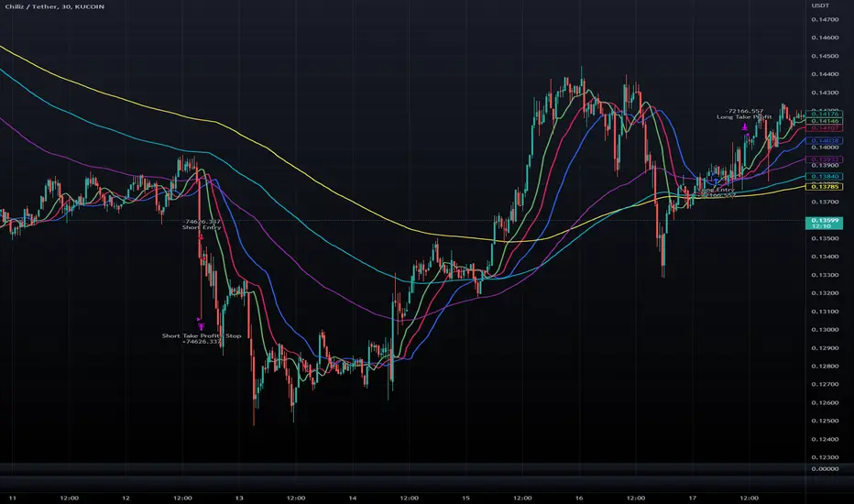Click the 0.13400 price axis label

[825, 257]
